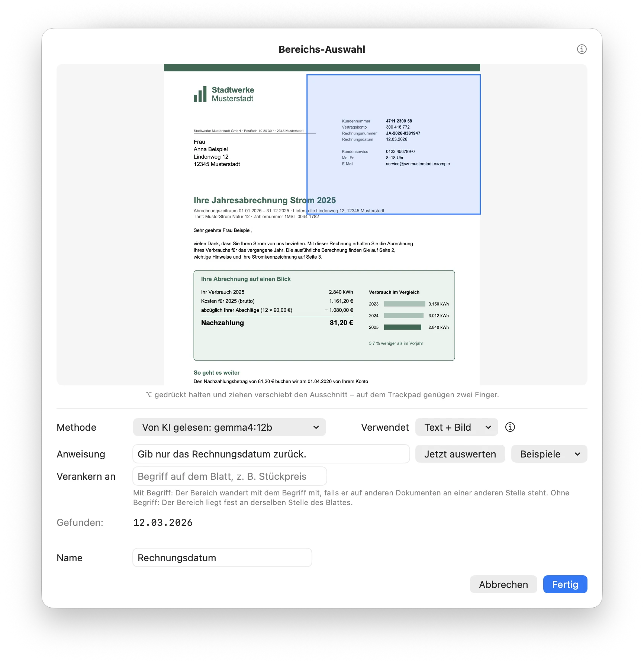Confirm with the Fertig button
644x663 pixels.
point(565,584)
